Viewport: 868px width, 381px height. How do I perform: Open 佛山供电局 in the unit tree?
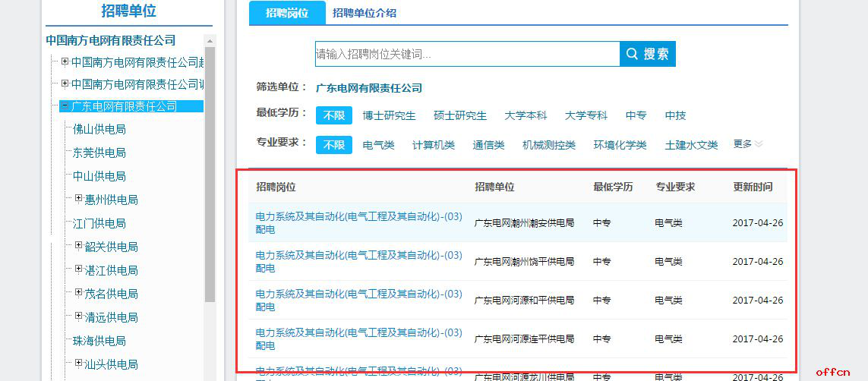[99, 129]
